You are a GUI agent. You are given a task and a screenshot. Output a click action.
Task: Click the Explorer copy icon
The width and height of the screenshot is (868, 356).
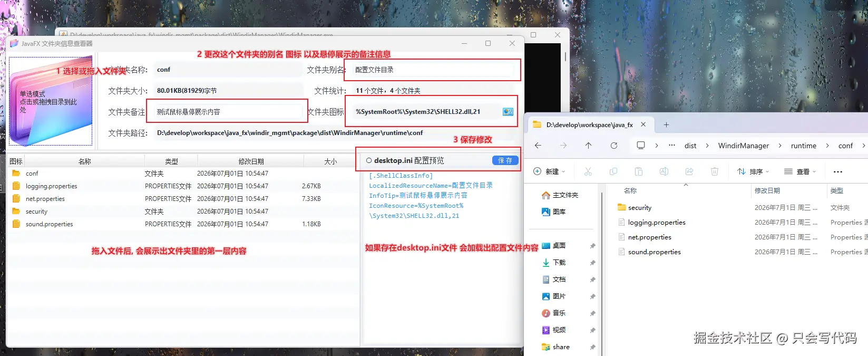613,171
